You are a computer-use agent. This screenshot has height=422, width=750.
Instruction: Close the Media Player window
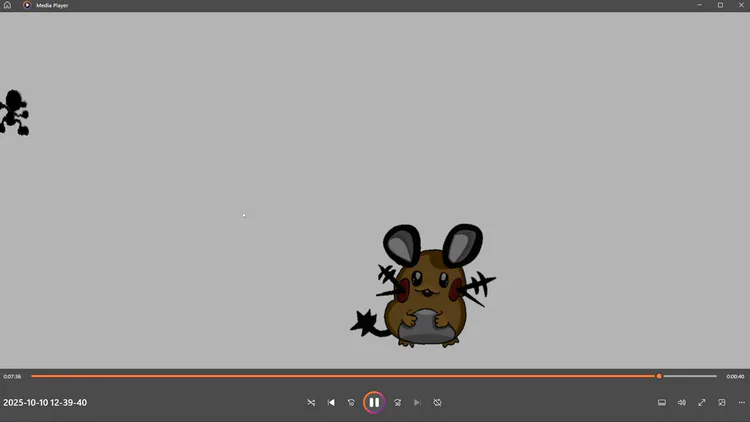(x=741, y=5)
